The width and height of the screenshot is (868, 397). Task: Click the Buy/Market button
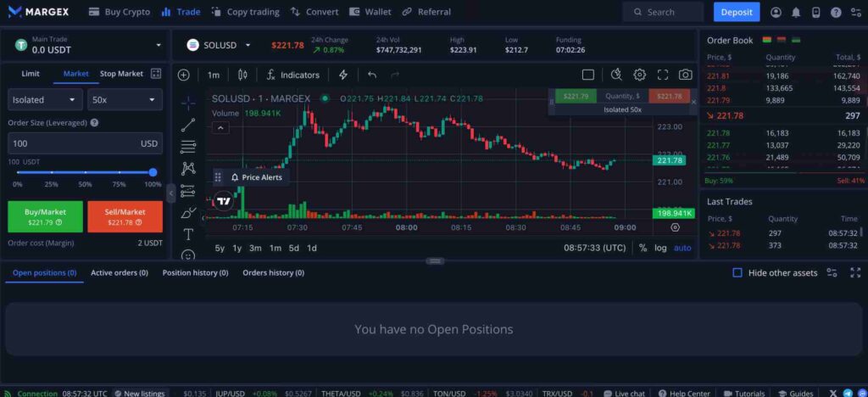coord(46,216)
